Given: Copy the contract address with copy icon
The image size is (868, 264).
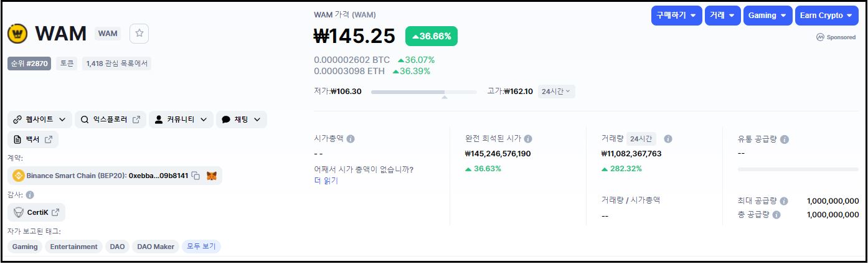Looking at the screenshot, I should pos(196,176).
